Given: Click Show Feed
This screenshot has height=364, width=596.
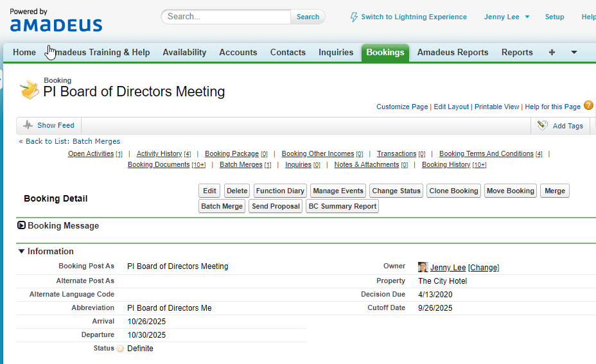Looking at the screenshot, I should (x=55, y=125).
